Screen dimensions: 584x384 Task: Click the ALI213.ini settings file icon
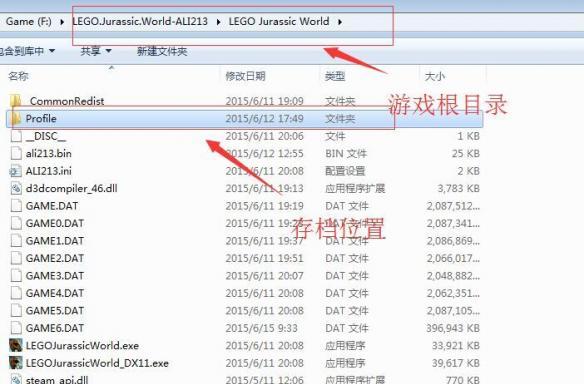click(x=16, y=171)
